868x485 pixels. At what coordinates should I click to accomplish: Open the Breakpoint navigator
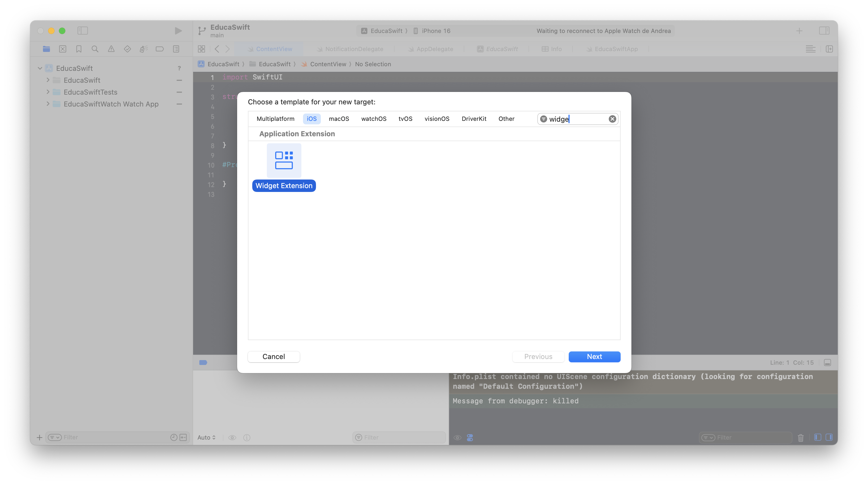160,49
